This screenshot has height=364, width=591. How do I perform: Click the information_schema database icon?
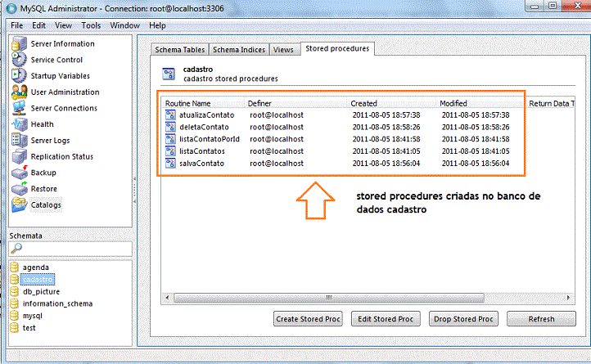(x=14, y=303)
